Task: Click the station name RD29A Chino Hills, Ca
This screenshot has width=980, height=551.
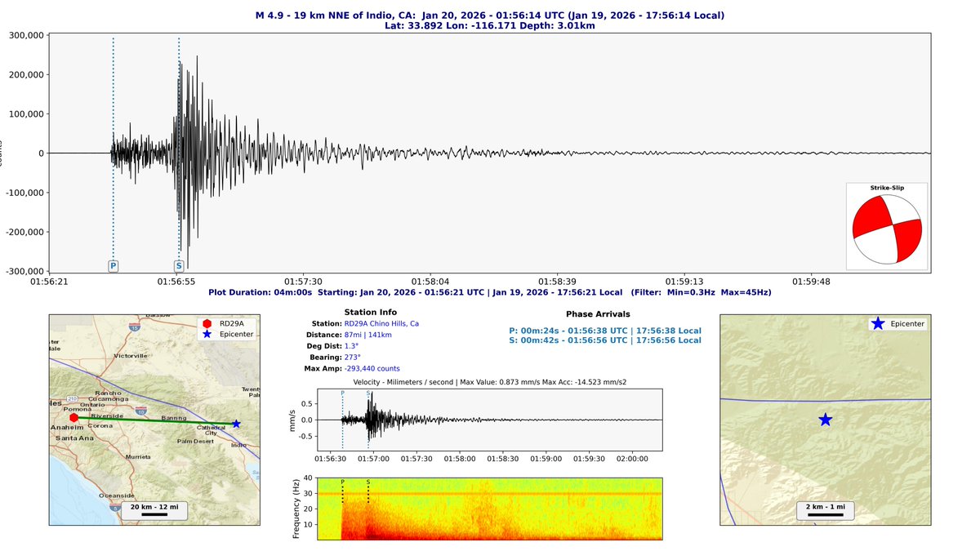Action: [382, 323]
